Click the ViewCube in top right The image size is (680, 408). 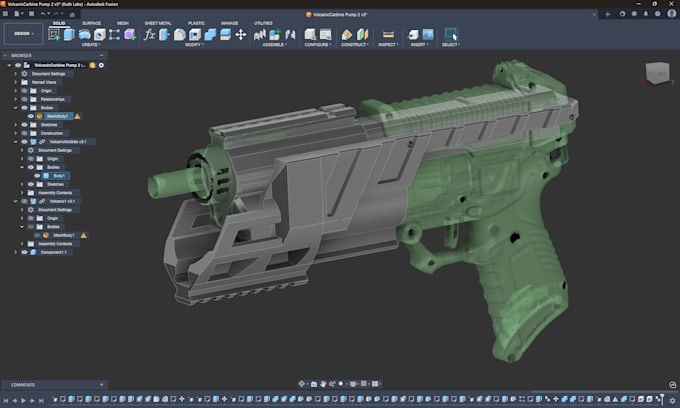(657, 72)
